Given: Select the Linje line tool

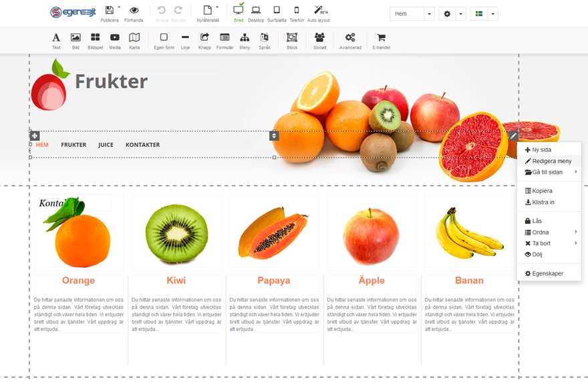Looking at the screenshot, I should (185, 41).
